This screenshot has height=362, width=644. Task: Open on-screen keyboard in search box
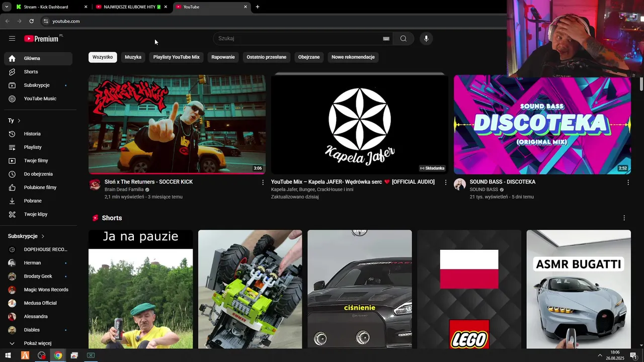click(386, 39)
